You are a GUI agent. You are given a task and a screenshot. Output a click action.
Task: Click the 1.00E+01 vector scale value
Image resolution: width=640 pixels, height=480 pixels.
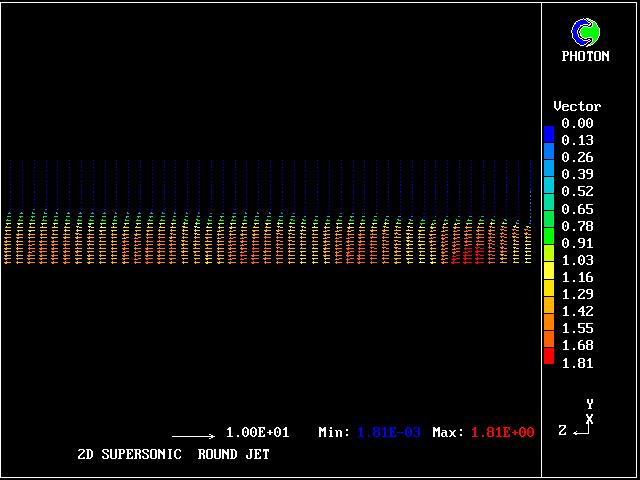pyautogui.click(x=257, y=433)
